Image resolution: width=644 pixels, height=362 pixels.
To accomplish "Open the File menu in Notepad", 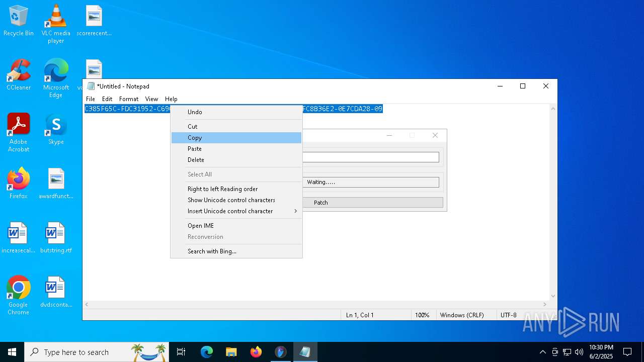I will [91, 99].
